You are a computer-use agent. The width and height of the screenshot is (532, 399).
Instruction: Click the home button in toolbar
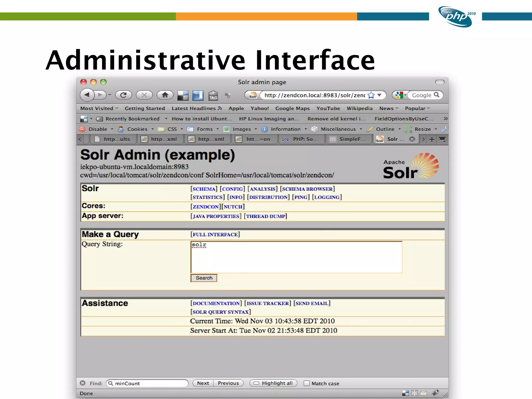point(165,95)
